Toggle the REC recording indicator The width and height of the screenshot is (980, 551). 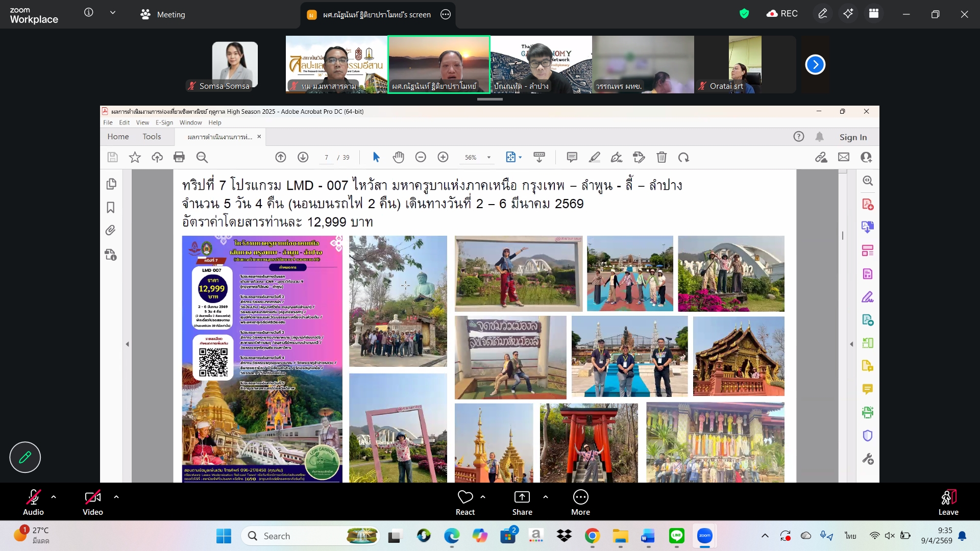click(782, 14)
